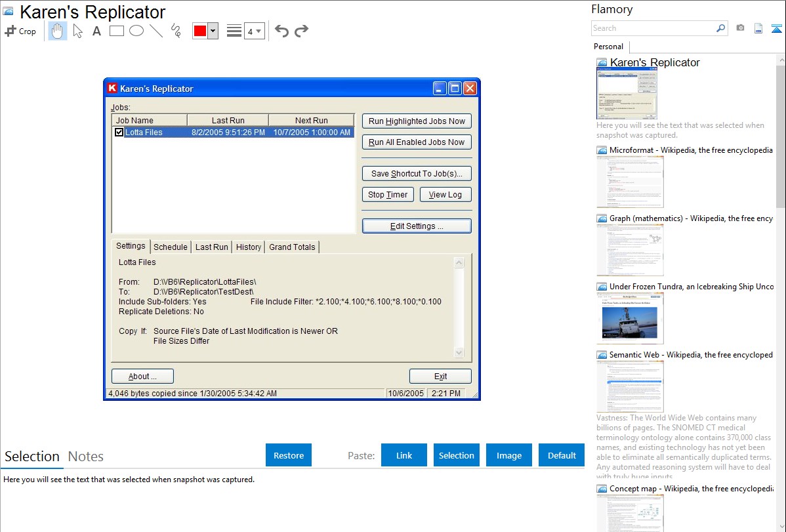The width and height of the screenshot is (786, 532).
Task: Open the Under Frozen Tundra snapshot thumbnail
Action: tap(630, 318)
